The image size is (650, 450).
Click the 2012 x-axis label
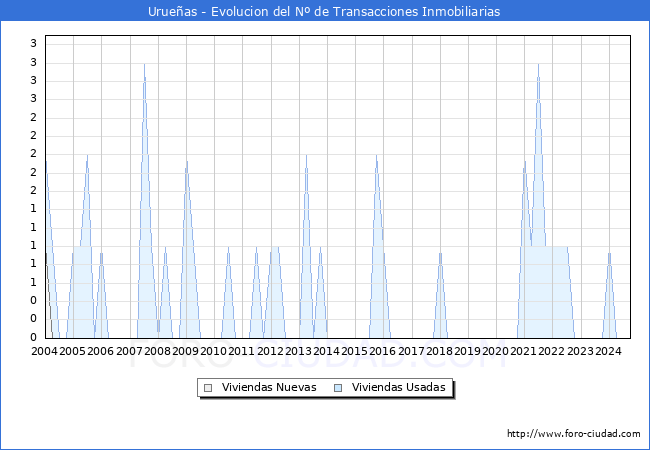coord(270,351)
